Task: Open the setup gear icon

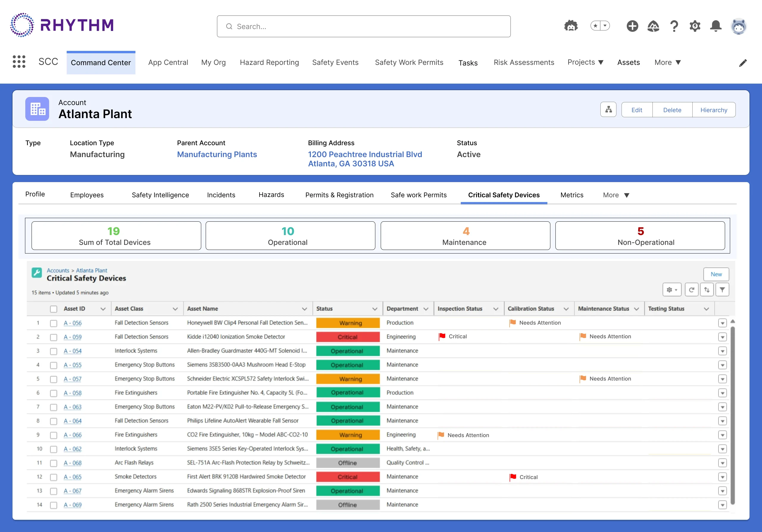Action: click(695, 26)
